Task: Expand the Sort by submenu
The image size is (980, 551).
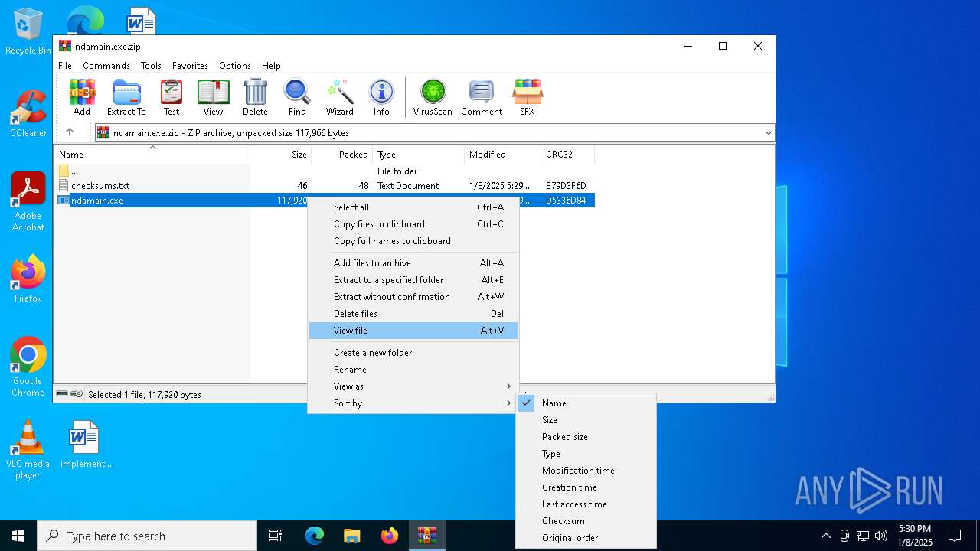Action: click(x=413, y=403)
